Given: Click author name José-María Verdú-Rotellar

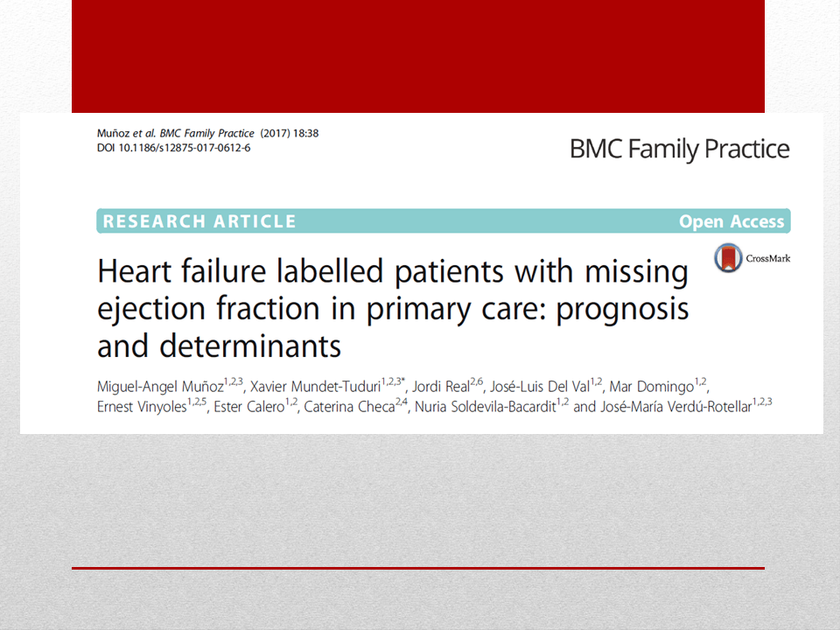Looking at the screenshot, I should [x=676, y=407].
